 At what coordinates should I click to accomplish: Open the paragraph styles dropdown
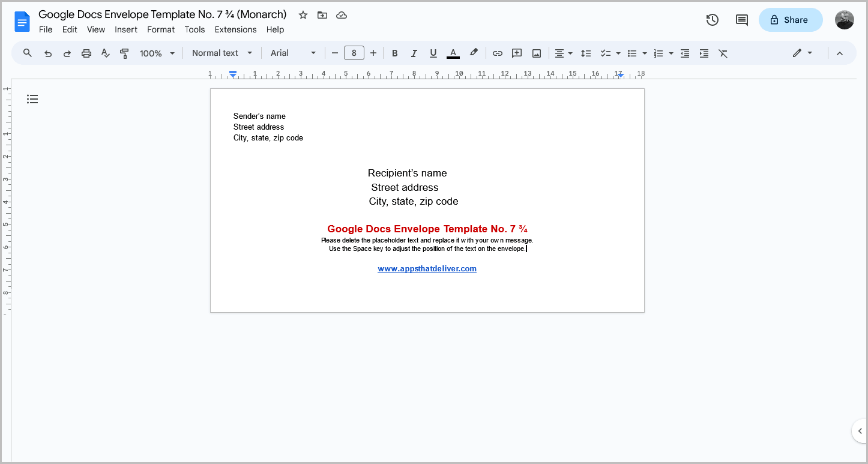[x=222, y=53]
